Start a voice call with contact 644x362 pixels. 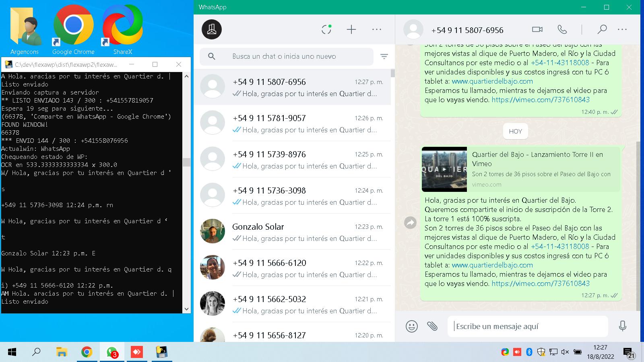(x=562, y=29)
